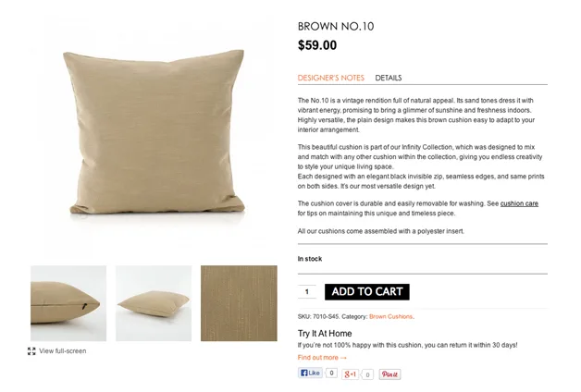581x392 pixels.
Task: Select the zipper side-view cushion thumbnail
Action: [68, 303]
